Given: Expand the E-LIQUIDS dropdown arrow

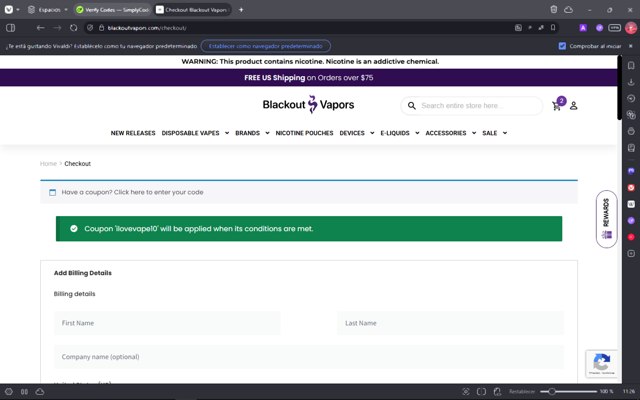Looking at the screenshot, I should click(417, 133).
